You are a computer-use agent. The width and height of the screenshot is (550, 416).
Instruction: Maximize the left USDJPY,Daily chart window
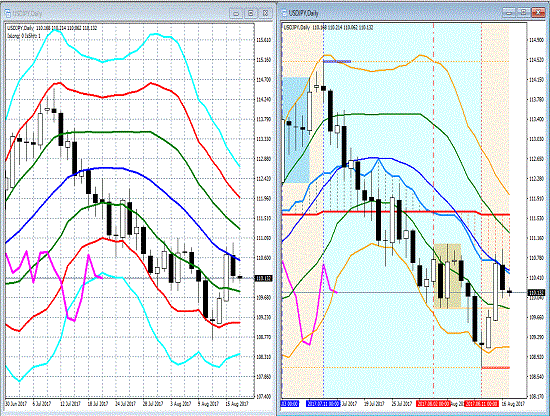point(250,13)
